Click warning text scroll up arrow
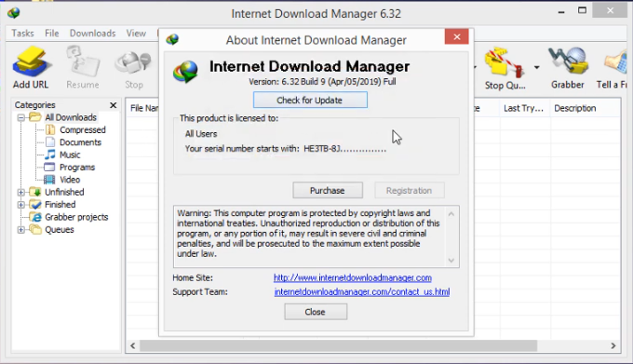The width and height of the screenshot is (633, 364). coord(451,214)
